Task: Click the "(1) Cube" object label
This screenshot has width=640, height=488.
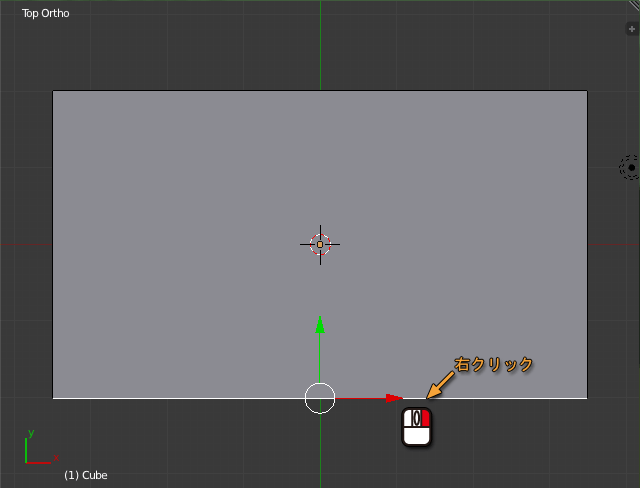Action: point(85,475)
